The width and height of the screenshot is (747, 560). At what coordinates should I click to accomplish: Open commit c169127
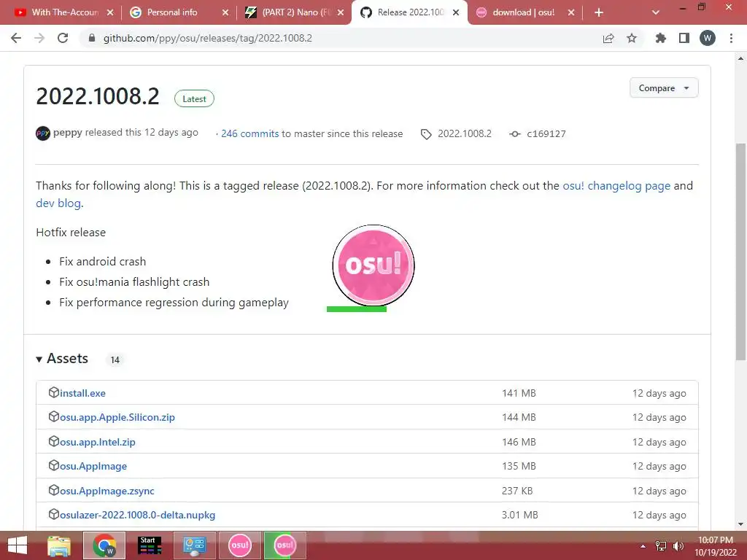[x=546, y=134]
